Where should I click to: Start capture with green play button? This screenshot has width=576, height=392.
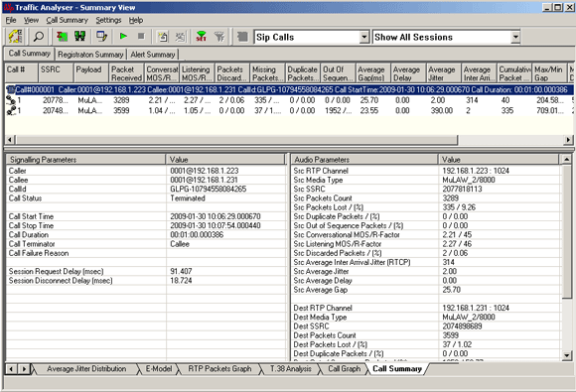pos(123,36)
